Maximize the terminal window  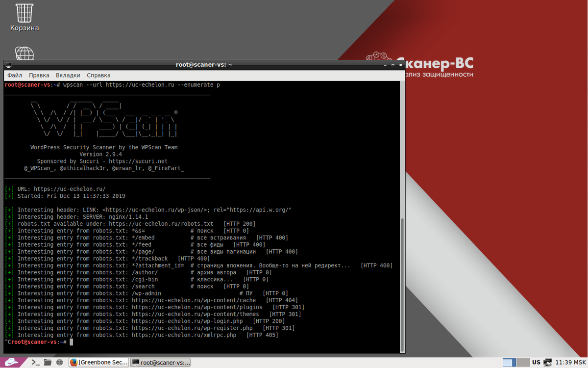pyautogui.click(x=392, y=65)
